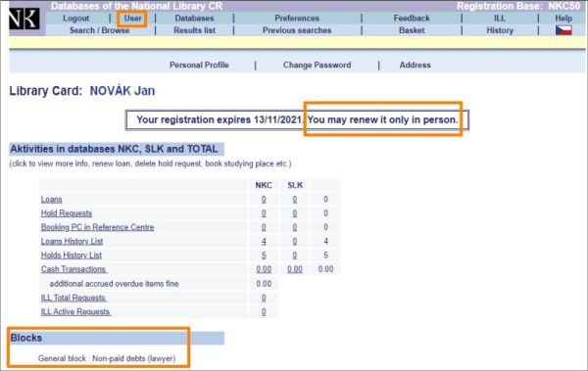Open the Results list
Screen dimensions: 588x371
point(194,30)
